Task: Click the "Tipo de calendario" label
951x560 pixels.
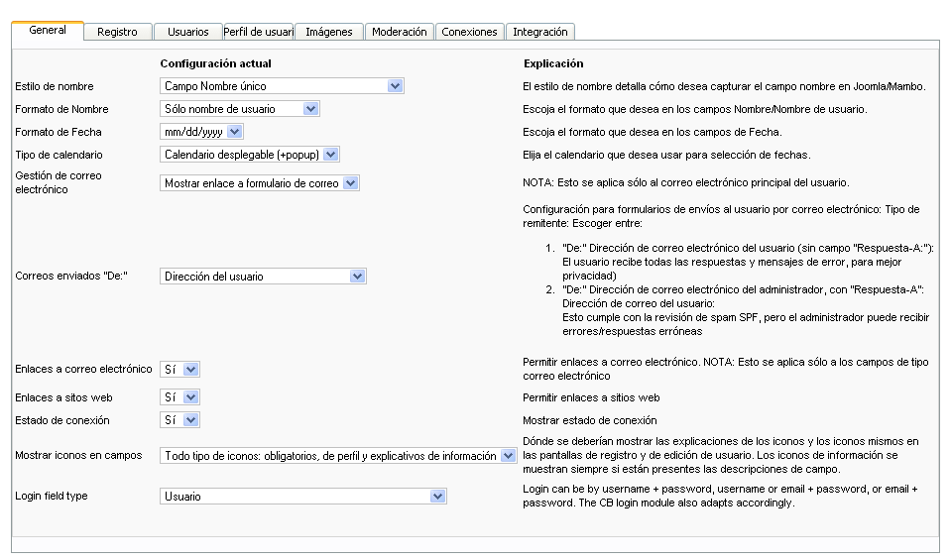Action: click(59, 155)
